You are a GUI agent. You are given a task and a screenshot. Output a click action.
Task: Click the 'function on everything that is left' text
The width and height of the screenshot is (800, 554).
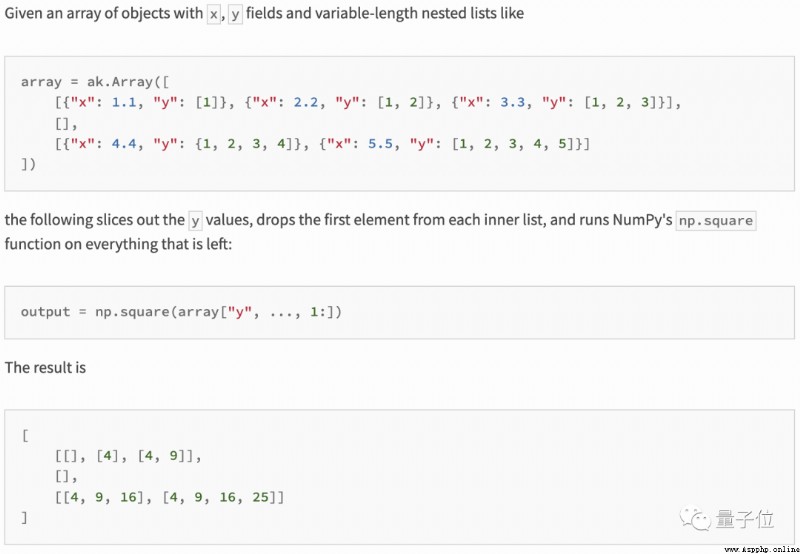pos(118,244)
